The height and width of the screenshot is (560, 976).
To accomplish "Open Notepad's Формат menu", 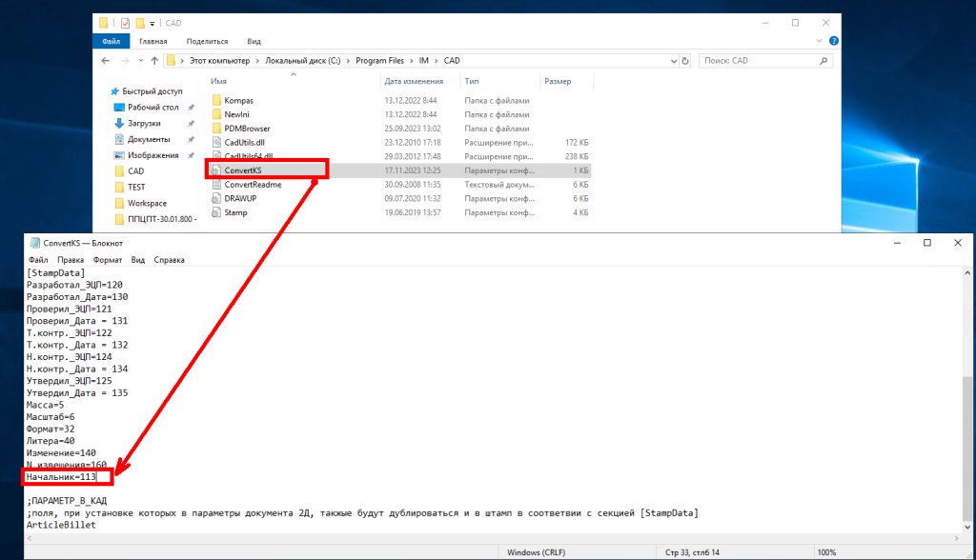I will coord(108,259).
